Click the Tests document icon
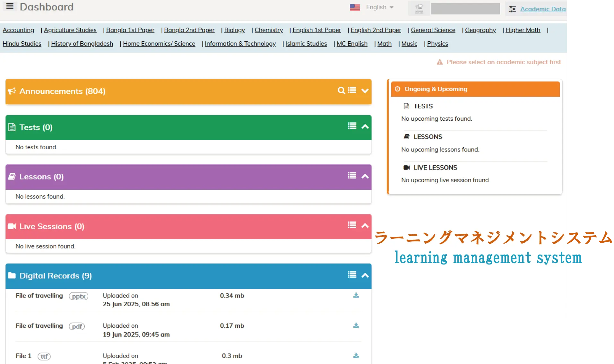This screenshot has width=614, height=364. point(12,127)
